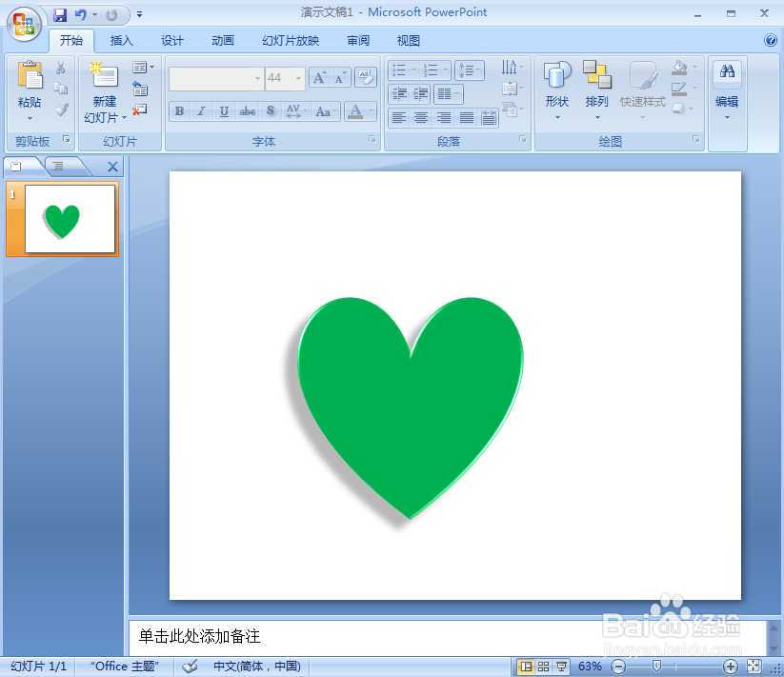The width and height of the screenshot is (784, 677).
Task: Zoom out with minus button
Action: point(618,666)
